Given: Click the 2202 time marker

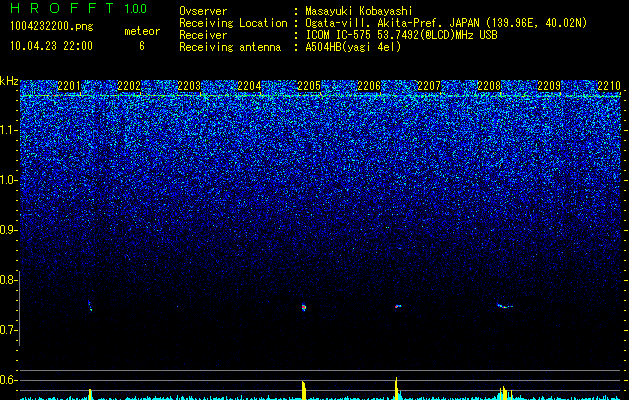Looking at the screenshot, I should (129, 86).
